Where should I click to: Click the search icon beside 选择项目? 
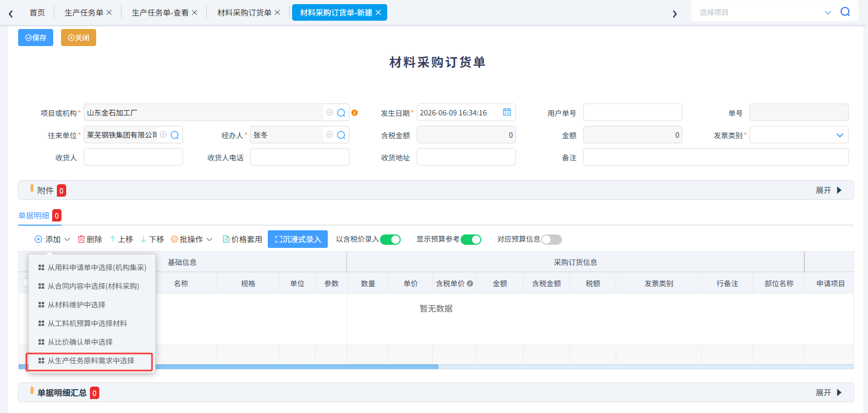(845, 12)
